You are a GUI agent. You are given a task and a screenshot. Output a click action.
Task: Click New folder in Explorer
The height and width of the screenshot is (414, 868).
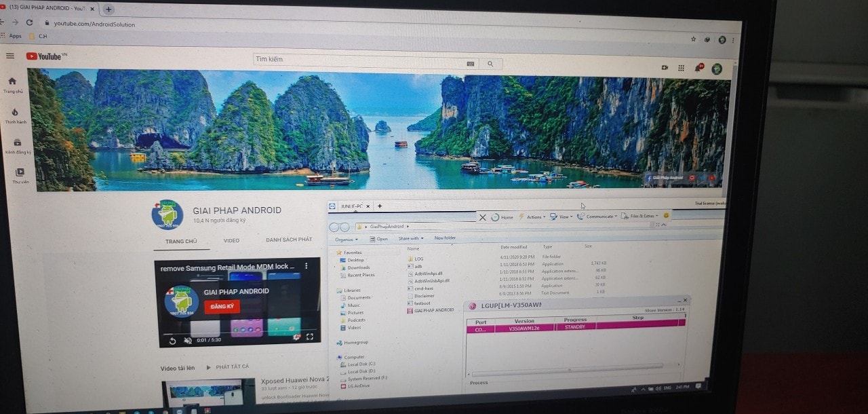pos(445,238)
